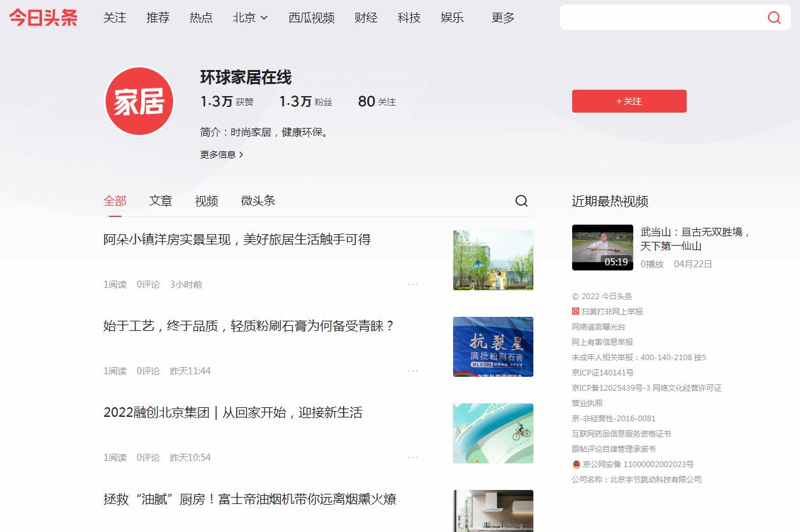Select the 全部 tab
800x532 pixels.
115,201
